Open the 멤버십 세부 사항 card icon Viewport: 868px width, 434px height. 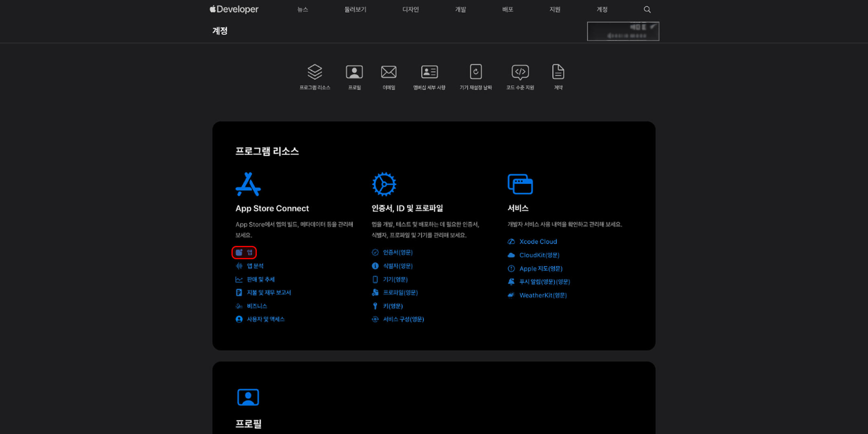pyautogui.click(x=429, y=72)
